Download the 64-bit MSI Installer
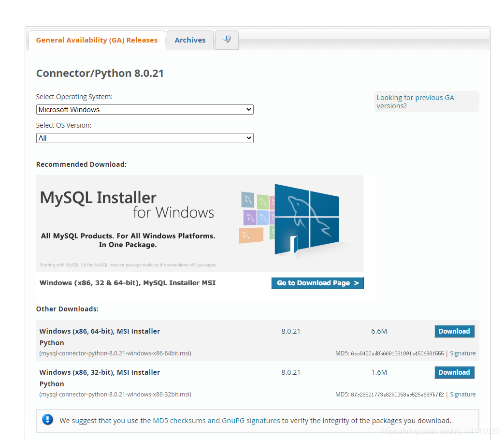 point(454,331)
